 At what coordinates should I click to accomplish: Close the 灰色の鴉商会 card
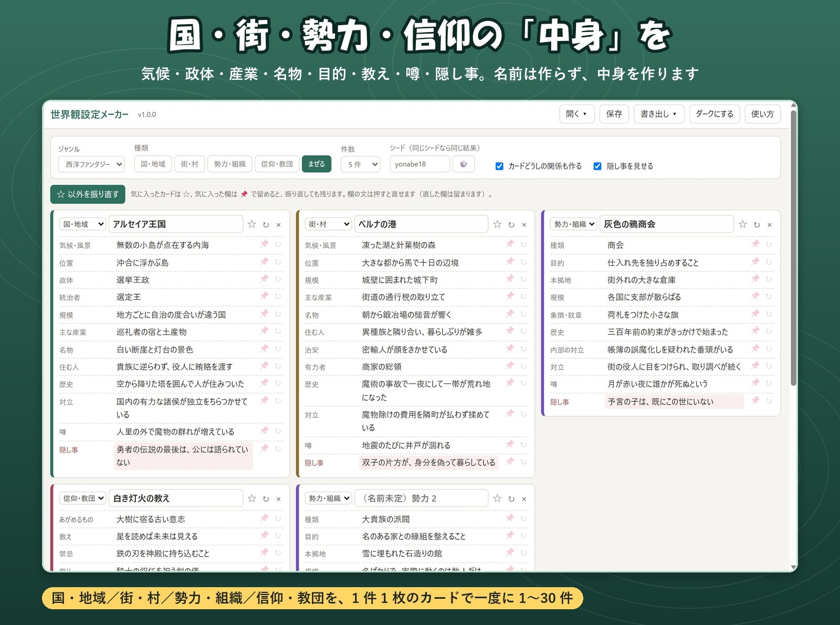[x=770, y=225]
